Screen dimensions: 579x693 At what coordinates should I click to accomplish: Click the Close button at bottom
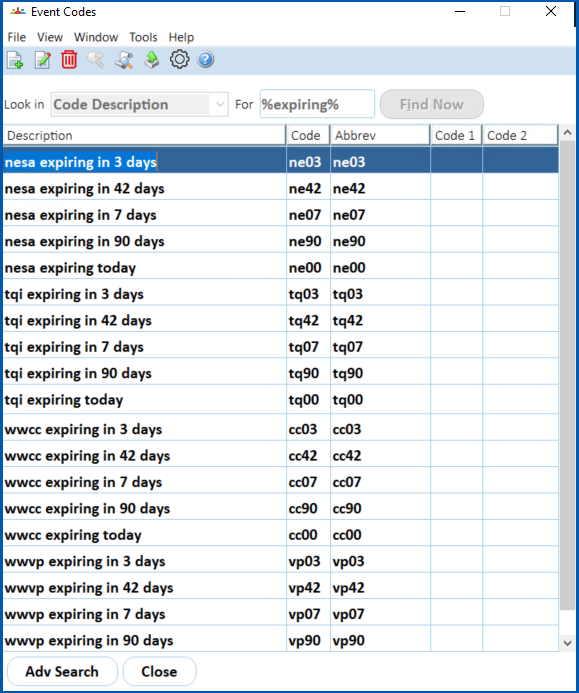click(x=159, y=671)
